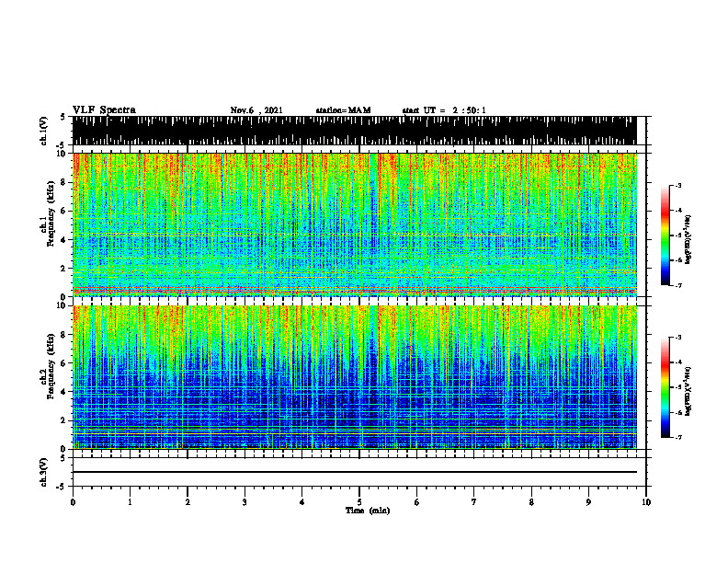Click the "Time (min)" x-axis label
The height and width of the screenshot is (563, 728).
click(368, 511)
